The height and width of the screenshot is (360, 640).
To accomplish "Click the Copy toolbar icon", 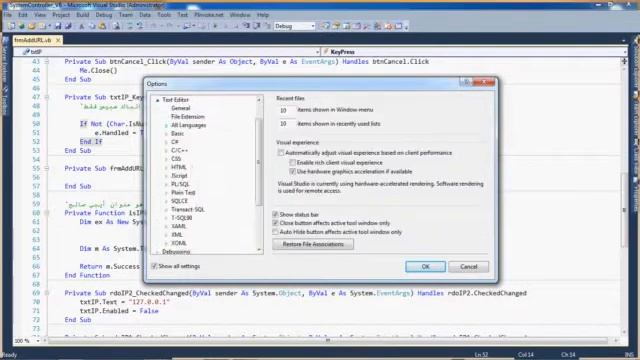I will pyautogui.click(x=91, y=26).
